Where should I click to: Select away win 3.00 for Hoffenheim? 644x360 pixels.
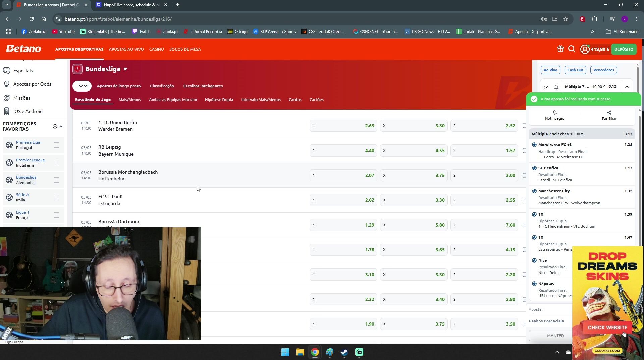(484, 175)
